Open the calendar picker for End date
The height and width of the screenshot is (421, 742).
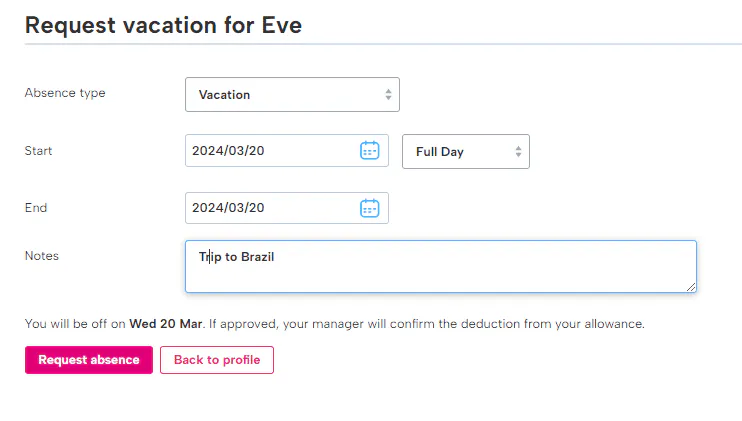(369, 208)
